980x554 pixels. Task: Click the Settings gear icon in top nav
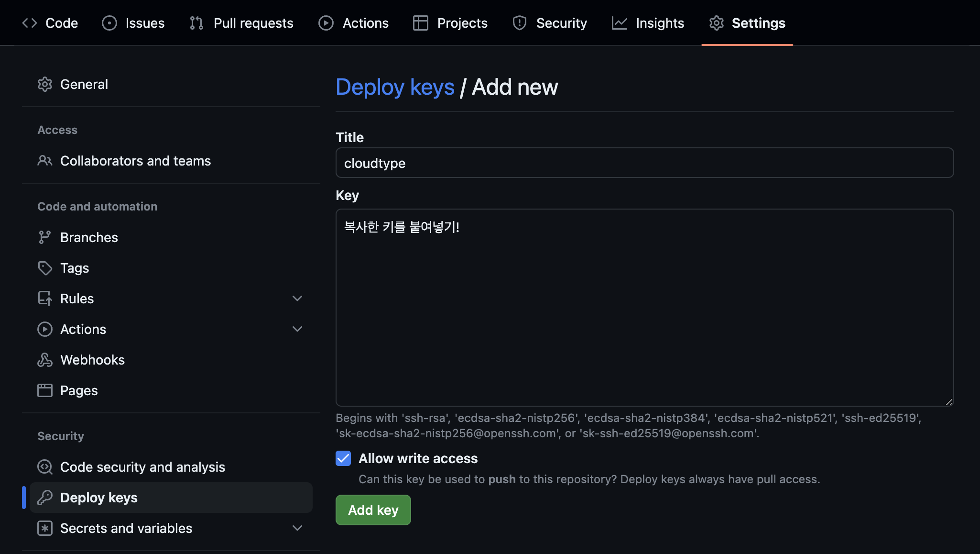point(717,23)
